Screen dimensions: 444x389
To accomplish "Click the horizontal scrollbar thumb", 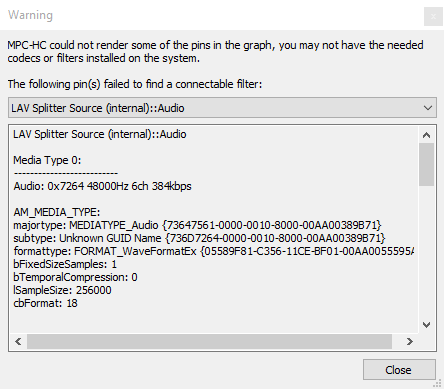I will [x=209, y=341].
